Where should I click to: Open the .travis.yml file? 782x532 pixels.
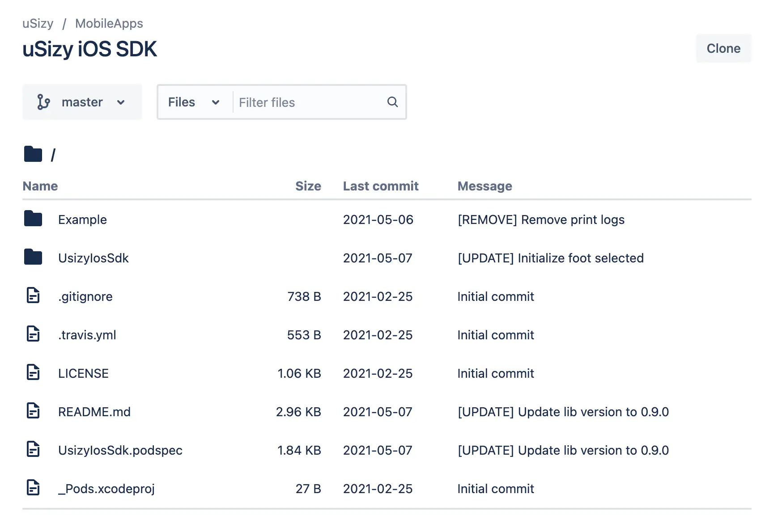click(x=87, y=335)
